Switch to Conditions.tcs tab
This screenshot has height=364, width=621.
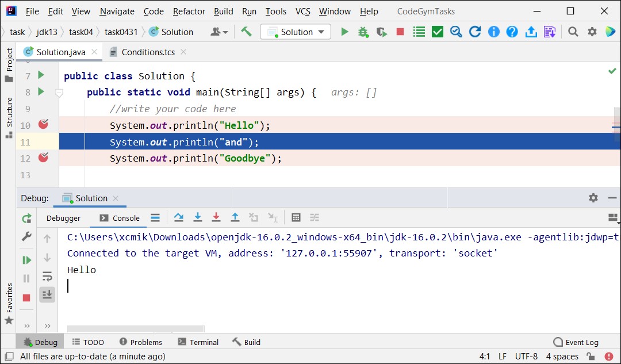[148, 52]
